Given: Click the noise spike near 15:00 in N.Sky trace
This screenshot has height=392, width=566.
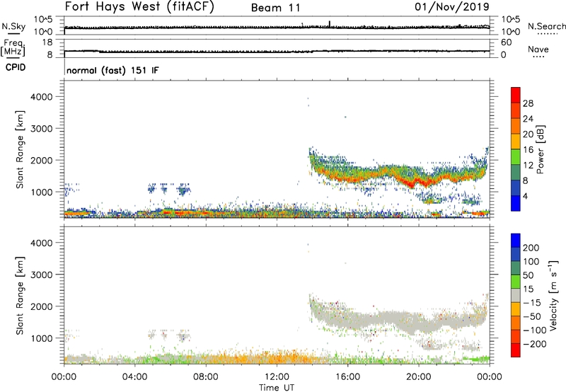Looking at the screenshot, I should tap(330, 24).
